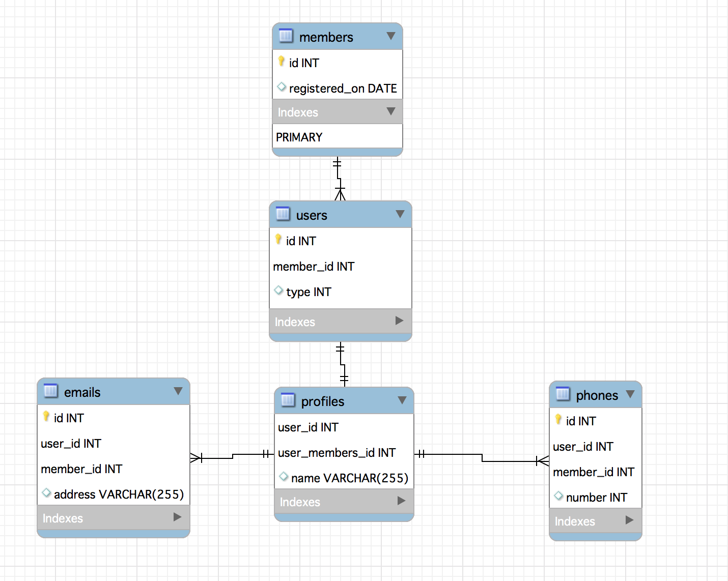This screenshot has width=728, height=581.
Task: Click the diamond icon next to registered_on DATE
Action: click(282, 87)
